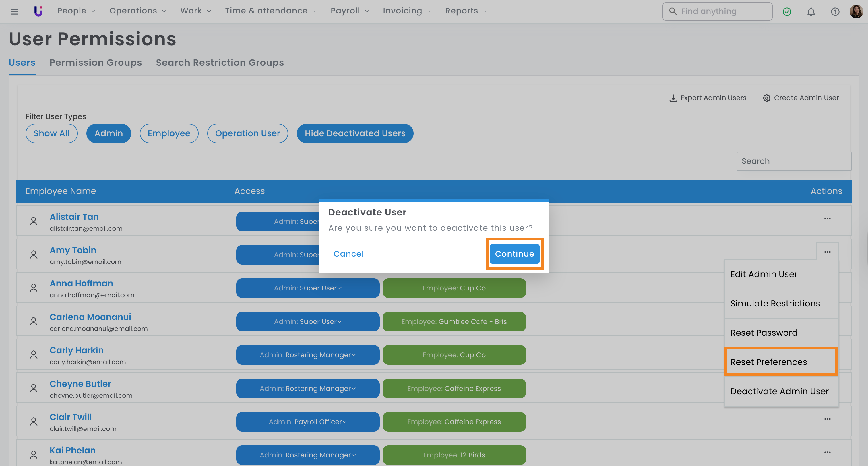
Task: Click the Export Admin Users download icon
Action: [x=673, y=98]
